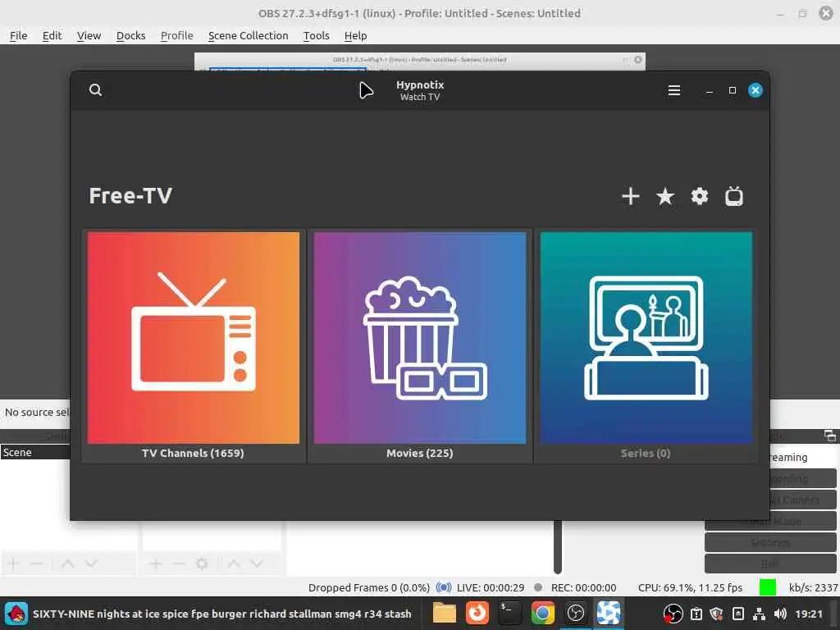
Task: Click the Dropped Frames 0 (0.0%) status
Action: pyautogui.click(x=368, y=587)
